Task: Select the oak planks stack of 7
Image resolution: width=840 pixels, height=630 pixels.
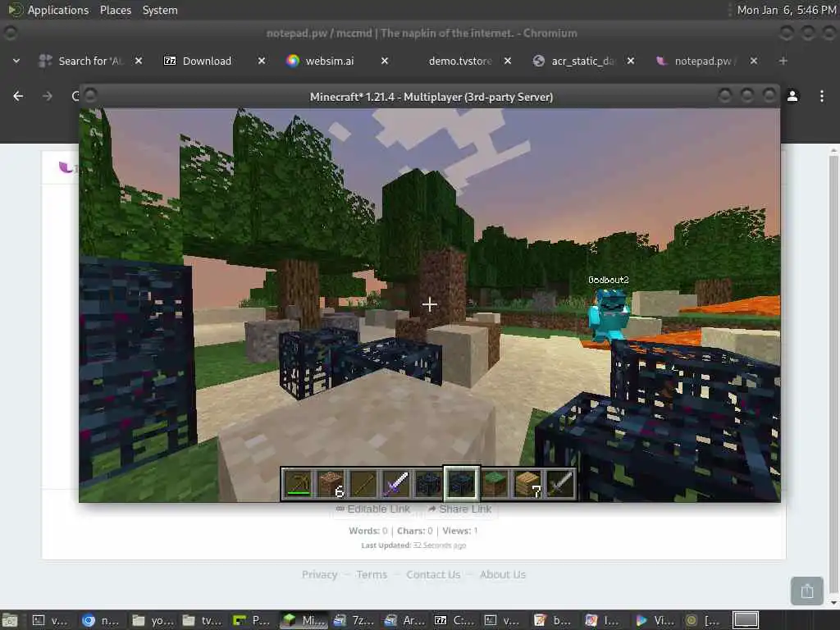Action: pos(527,484)
